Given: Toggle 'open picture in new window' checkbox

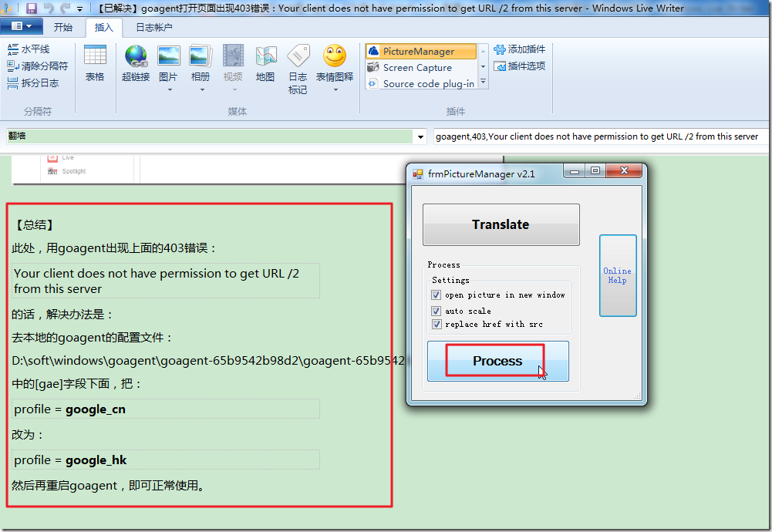Looking at the screenshot, I should 436,295.
